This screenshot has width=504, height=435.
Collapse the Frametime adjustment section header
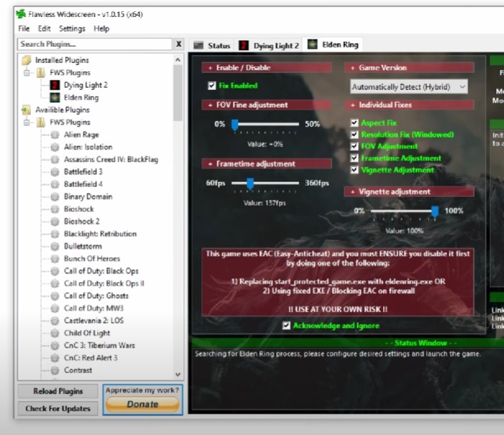266,164
